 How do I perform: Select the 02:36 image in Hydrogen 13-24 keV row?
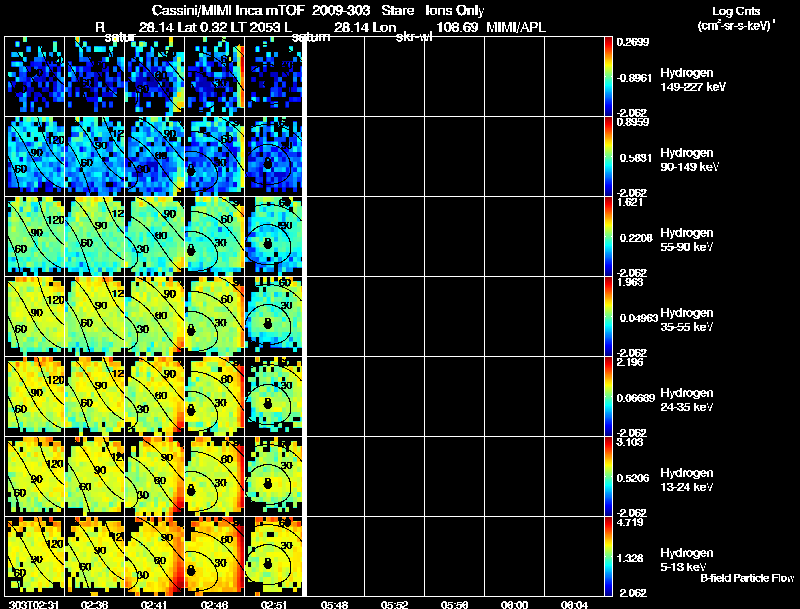pos(95,477)
